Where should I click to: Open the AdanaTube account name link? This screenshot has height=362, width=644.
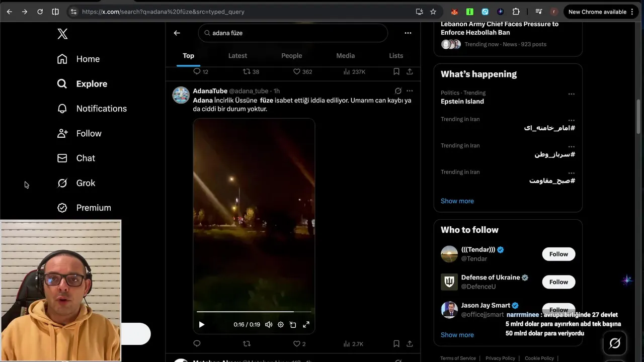(210, 91)
